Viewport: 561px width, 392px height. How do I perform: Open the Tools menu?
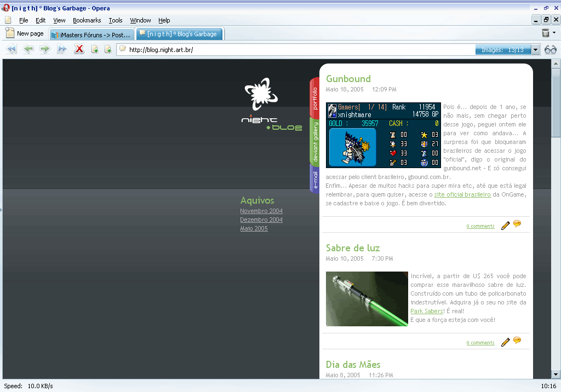click(x=116, y=20)
